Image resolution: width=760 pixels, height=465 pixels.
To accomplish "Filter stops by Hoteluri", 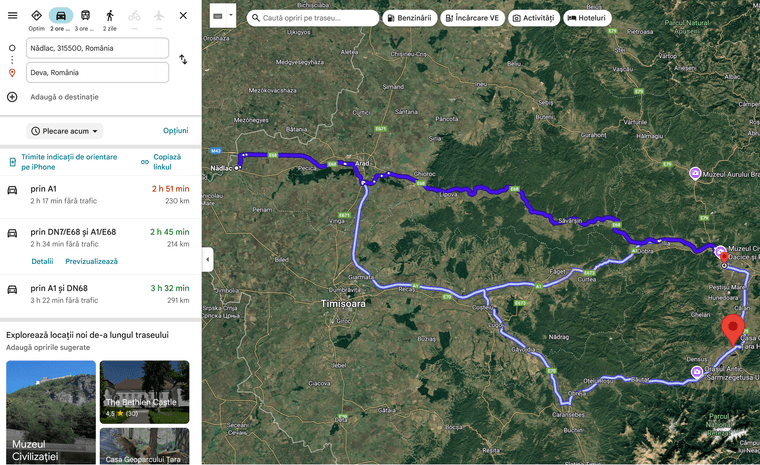I will (586, 18).
